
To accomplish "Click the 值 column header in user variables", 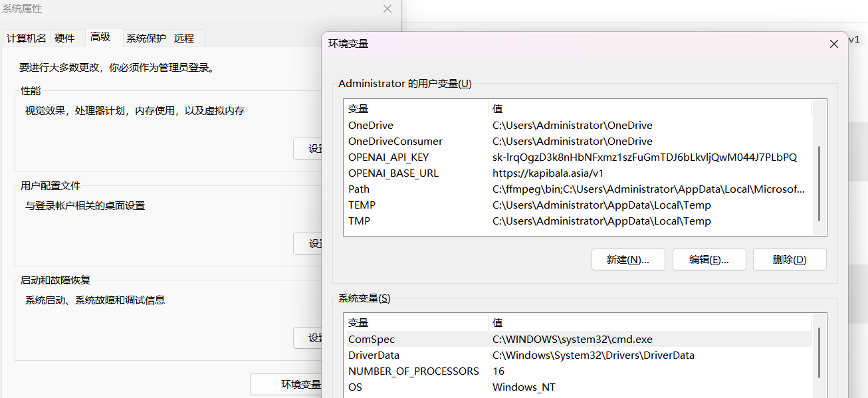I will click(x=650, y=109).
